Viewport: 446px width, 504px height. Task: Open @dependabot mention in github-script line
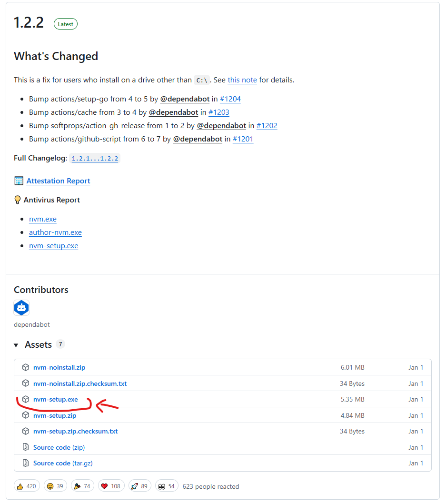coord(198,139)
